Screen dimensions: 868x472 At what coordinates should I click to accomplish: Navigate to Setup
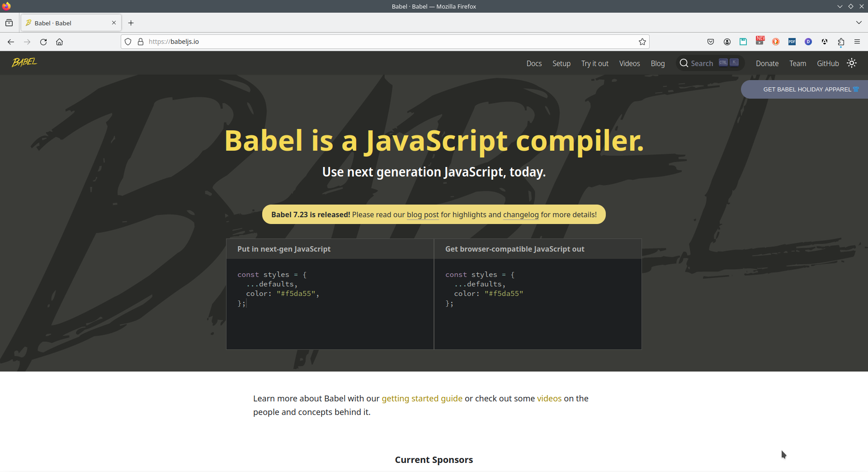coord(561,63)
